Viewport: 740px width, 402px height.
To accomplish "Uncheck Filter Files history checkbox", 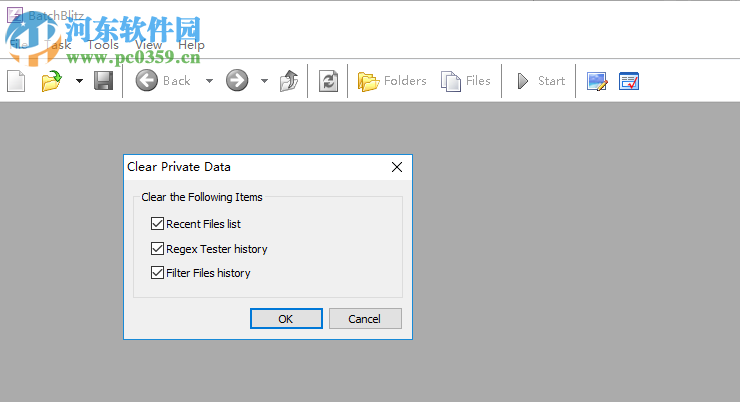I will [x=157, y=273].
